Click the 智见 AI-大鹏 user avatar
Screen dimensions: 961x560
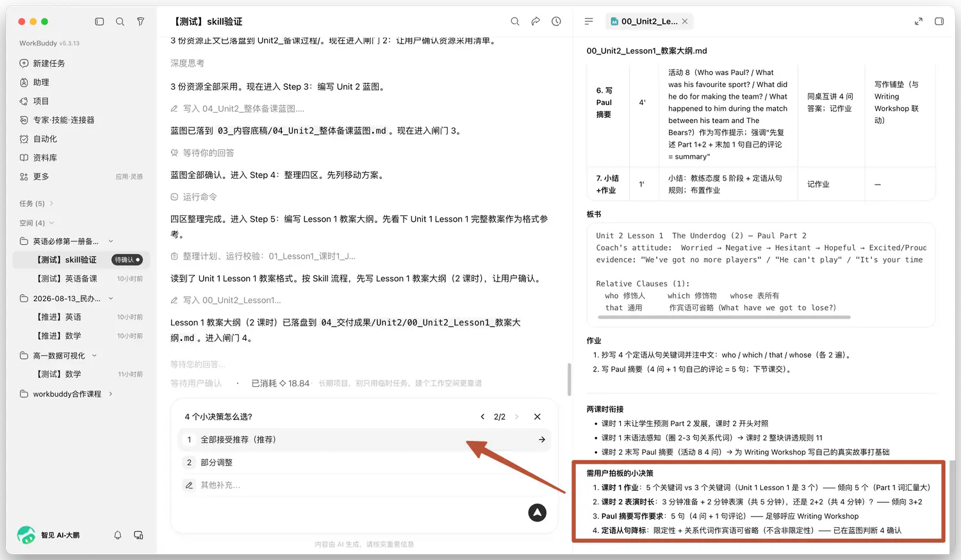point(26,535)
